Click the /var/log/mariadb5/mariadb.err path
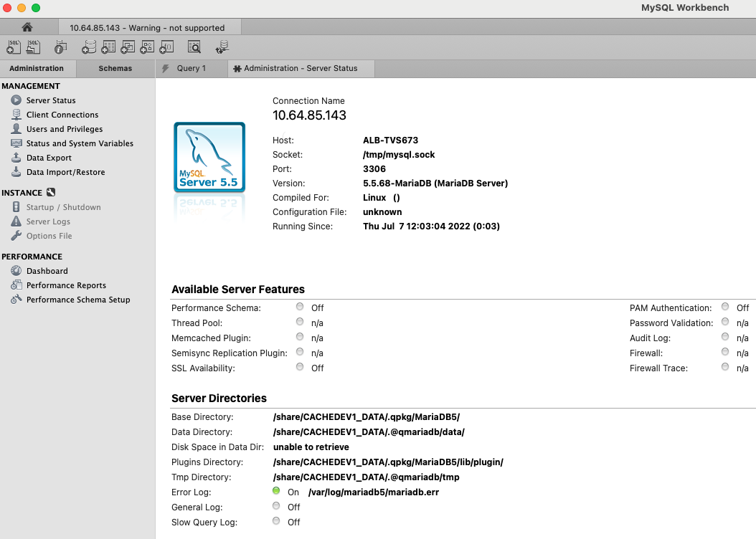Viewport: 756px width, 539px height. click(374, 492)
